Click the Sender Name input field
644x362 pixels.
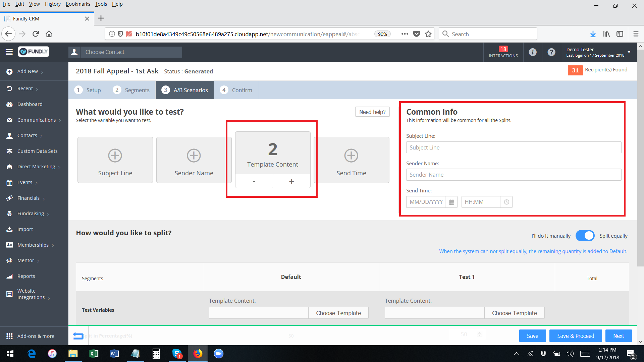(514, 175)
